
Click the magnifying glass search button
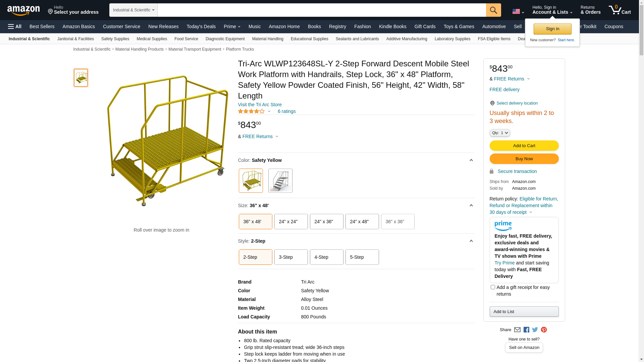493,10
